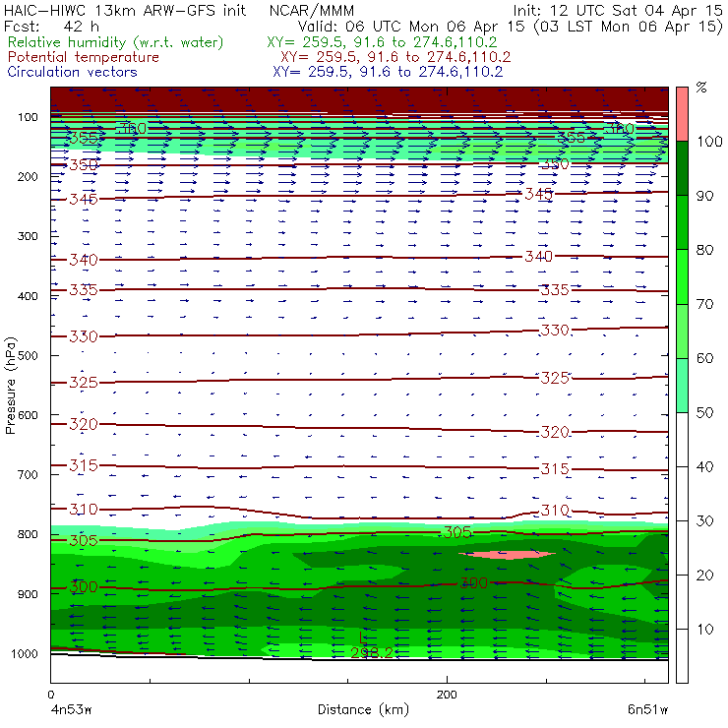This screenshot has height=728, width=728.
Task: Click the pink saturated humidity patch in plot
Action: [x=507, y=554]
